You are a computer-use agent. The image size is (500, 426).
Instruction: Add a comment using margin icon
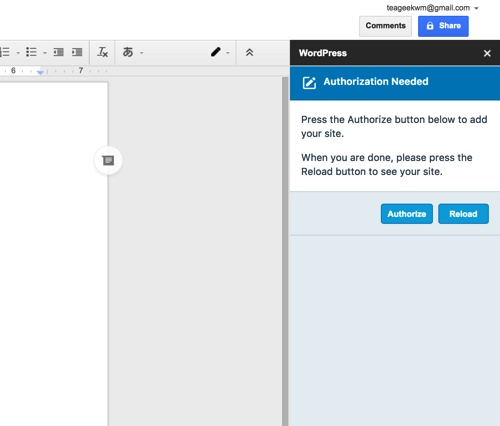(108, 161)
